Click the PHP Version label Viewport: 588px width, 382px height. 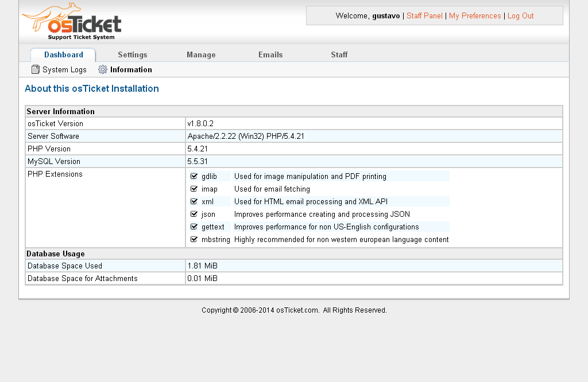click(49, 149)
